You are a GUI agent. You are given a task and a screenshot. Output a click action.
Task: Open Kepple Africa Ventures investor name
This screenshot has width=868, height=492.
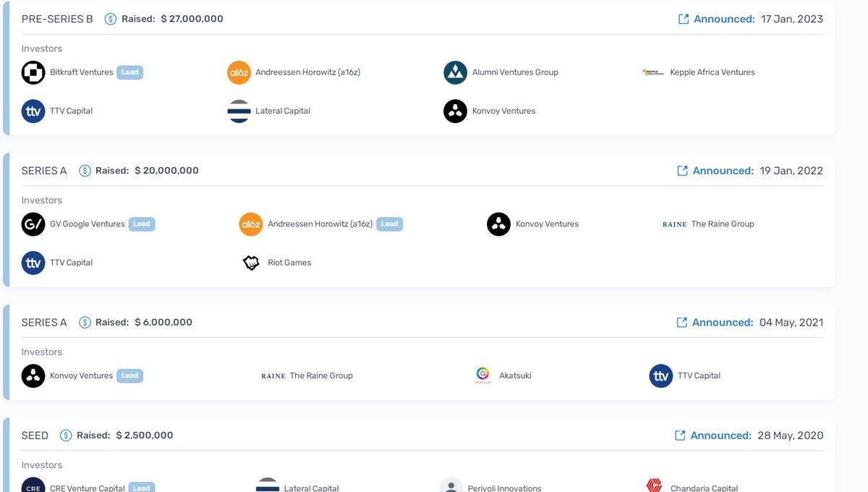click(712, 72)
